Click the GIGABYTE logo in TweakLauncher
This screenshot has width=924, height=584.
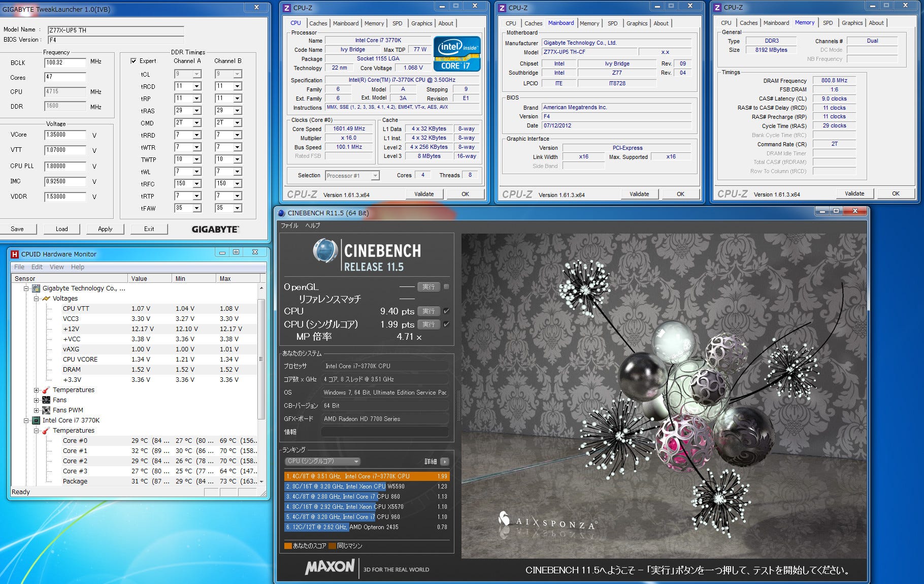pyautogui.click(x=215, y=230)
